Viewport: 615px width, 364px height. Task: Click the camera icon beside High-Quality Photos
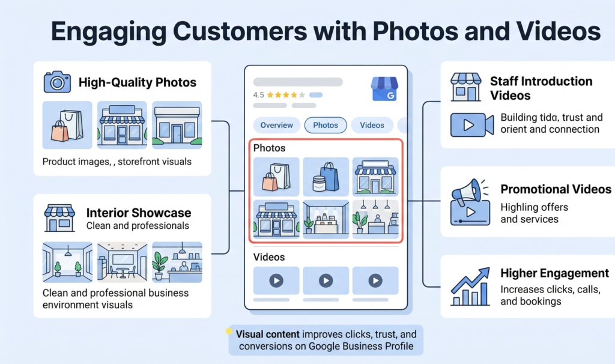(x=57, y=82)
